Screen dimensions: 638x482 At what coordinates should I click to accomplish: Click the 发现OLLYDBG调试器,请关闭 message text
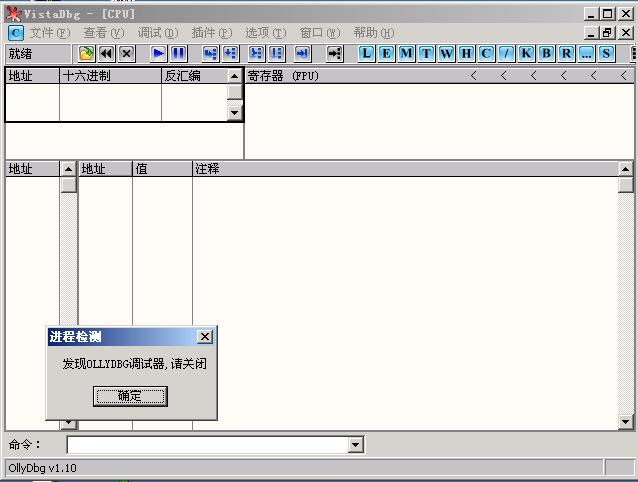click(134, 363)
